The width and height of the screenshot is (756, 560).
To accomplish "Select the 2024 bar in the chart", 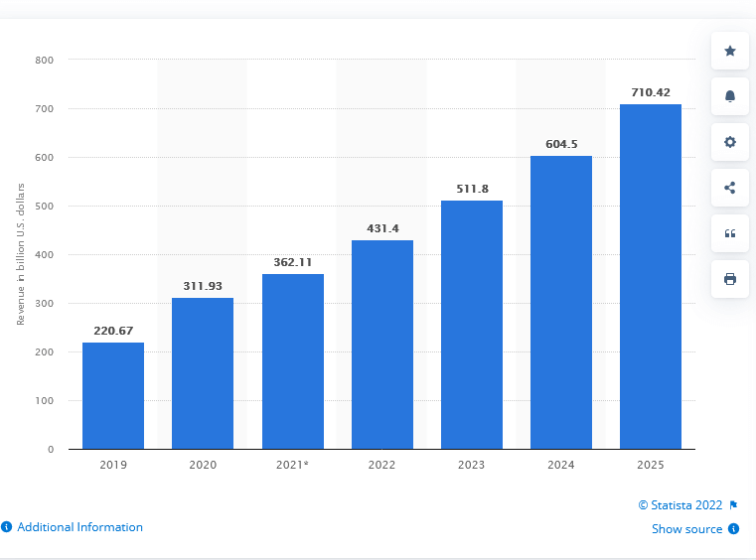I will pos(561,303).
